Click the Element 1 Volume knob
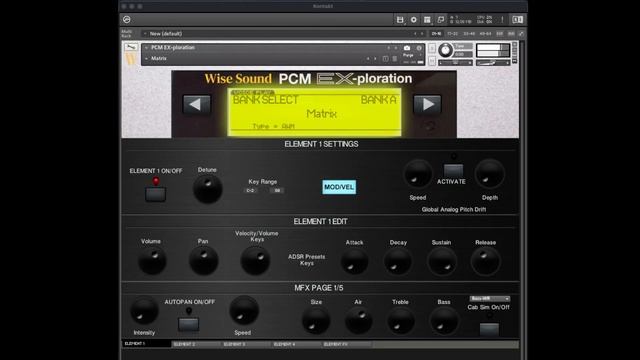The width and height of the screenshot is (640, 360). tap(152, 260)
